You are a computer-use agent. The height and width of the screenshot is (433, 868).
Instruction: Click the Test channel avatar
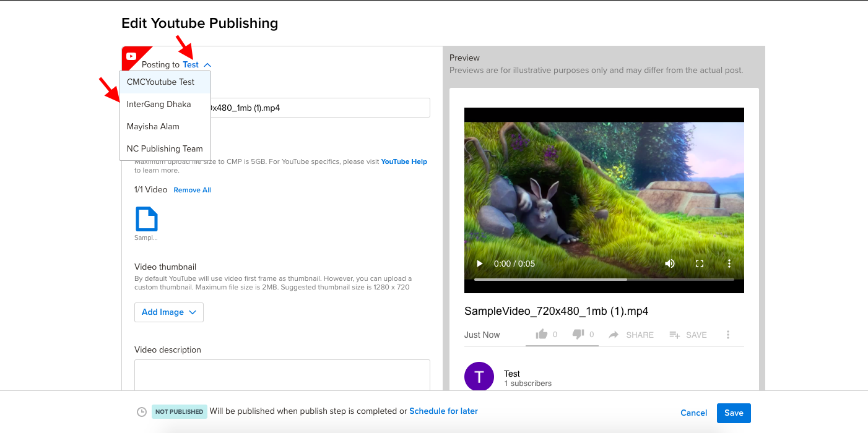coord(479,377)
